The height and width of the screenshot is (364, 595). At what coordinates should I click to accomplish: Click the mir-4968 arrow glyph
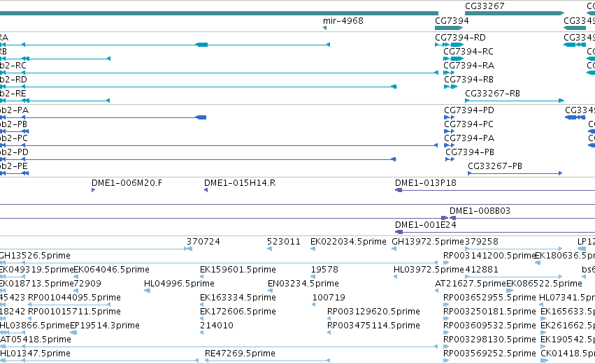[x=325, y=28]
